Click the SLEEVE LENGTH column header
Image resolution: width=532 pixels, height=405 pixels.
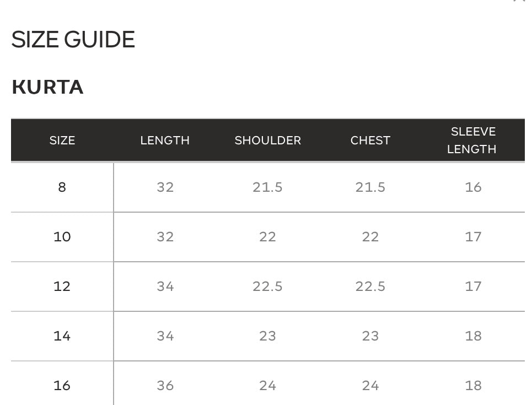[472, 140]
